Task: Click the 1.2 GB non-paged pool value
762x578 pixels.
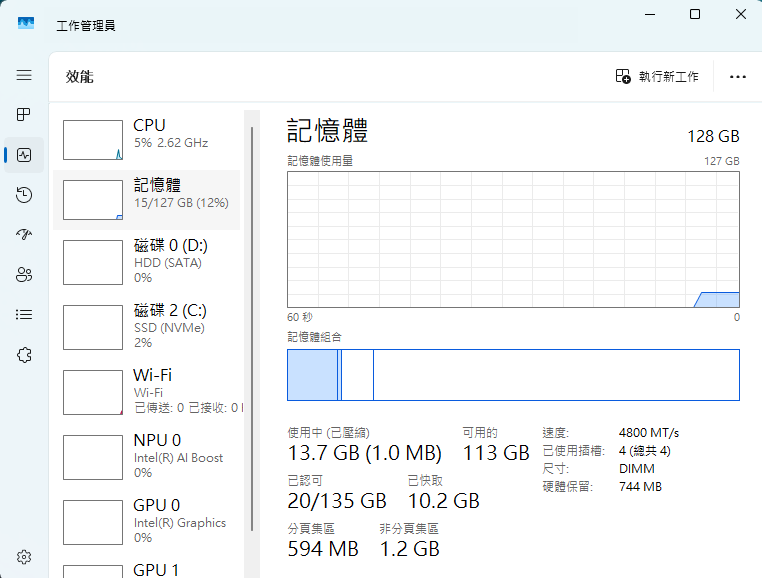Action: (410, 549)
